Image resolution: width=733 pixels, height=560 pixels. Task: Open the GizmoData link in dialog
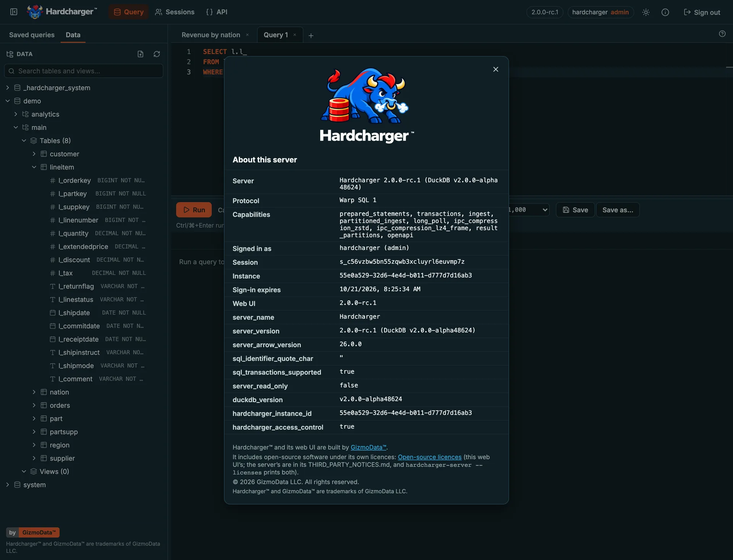[x=368, y=447]
